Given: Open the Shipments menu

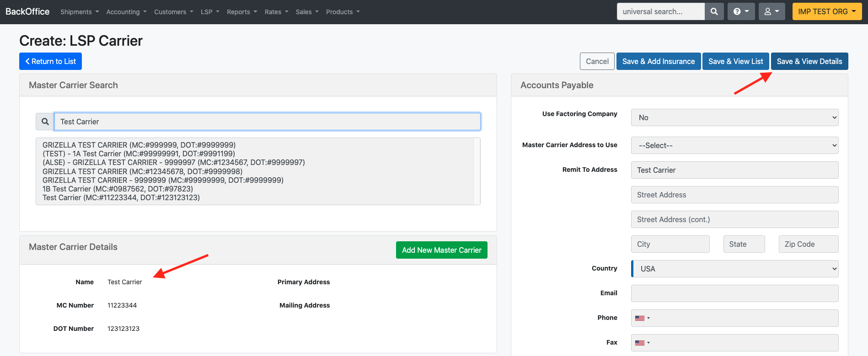Looking at the screenshot, I should point(80,12).
